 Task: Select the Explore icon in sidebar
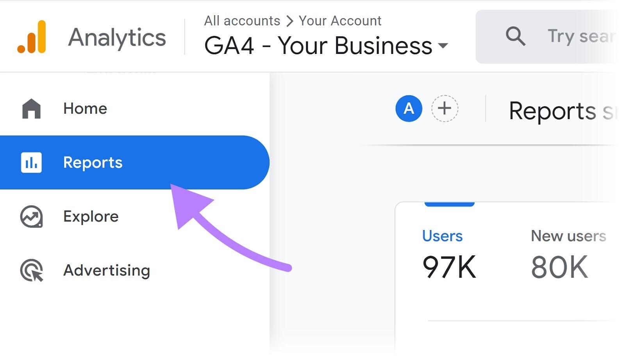pyautogui.click(x=31, y=216)
